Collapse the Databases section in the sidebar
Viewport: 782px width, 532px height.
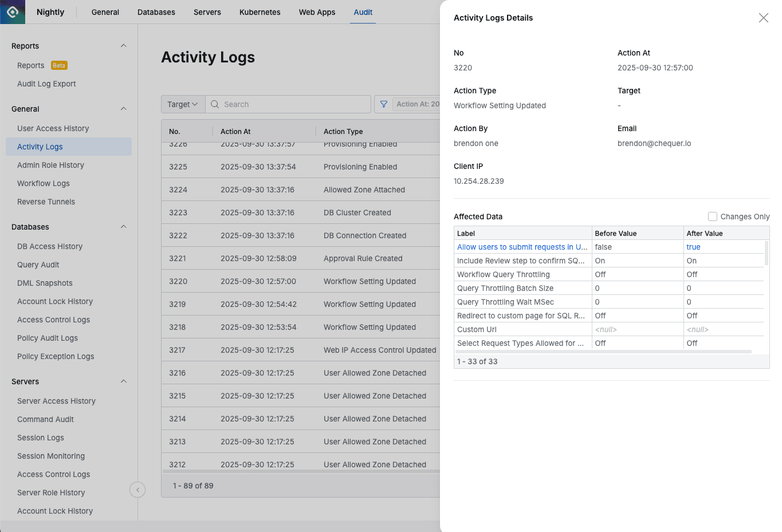pos(124,227)
